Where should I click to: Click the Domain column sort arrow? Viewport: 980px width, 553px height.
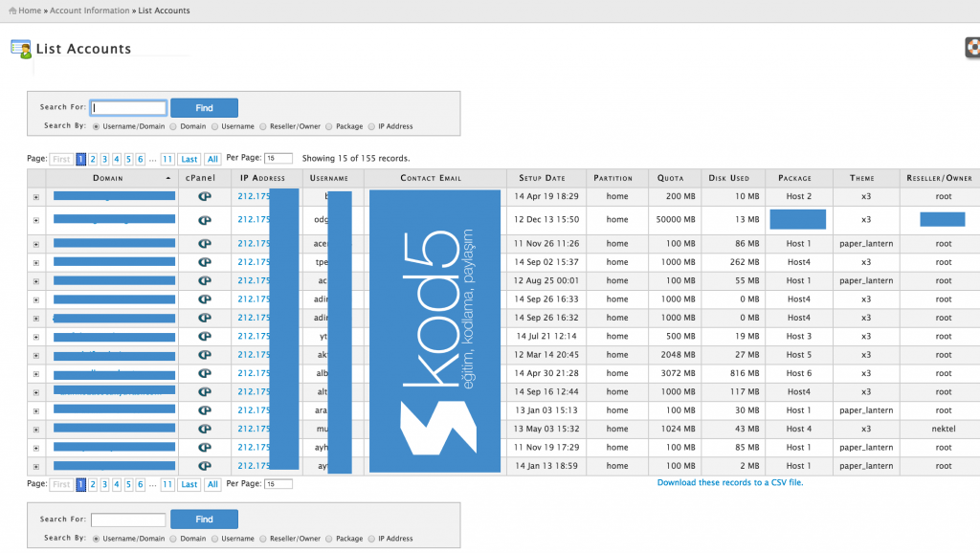point(168,179)
